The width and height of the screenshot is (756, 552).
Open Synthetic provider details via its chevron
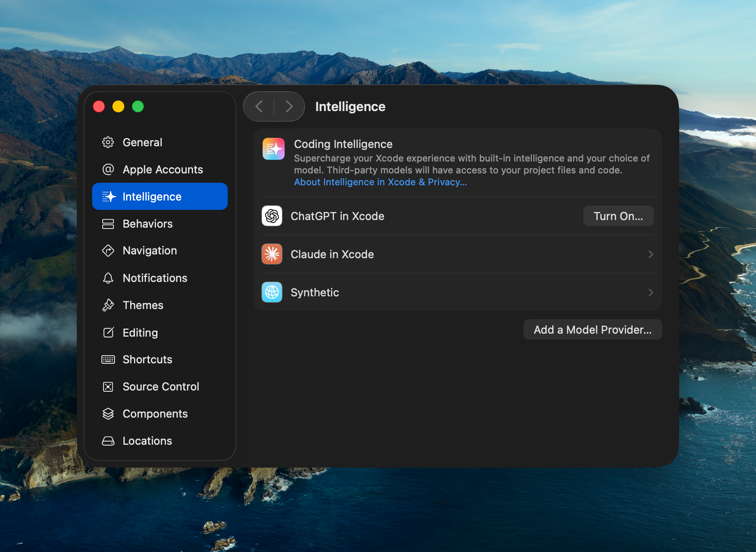(650, 292)
